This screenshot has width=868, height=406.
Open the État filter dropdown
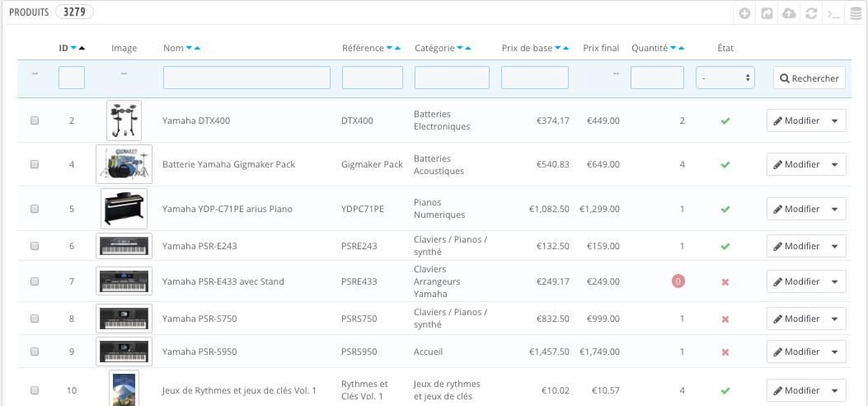(x=725, y=78)
